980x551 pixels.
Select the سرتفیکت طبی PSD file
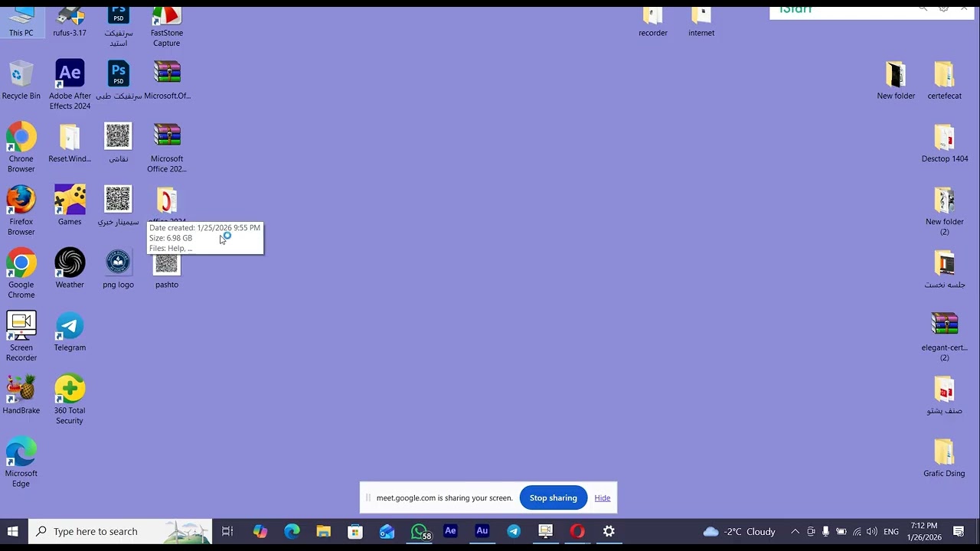118,80
